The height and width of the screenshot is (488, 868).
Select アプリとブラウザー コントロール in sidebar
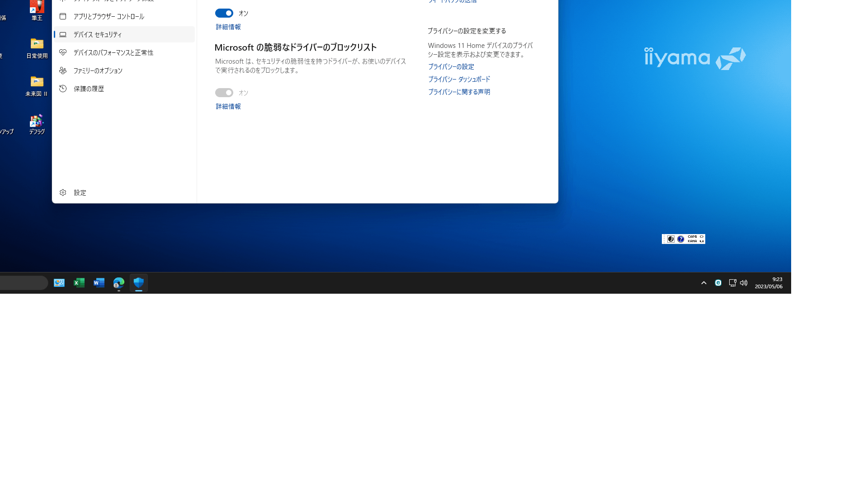point(108,16)
